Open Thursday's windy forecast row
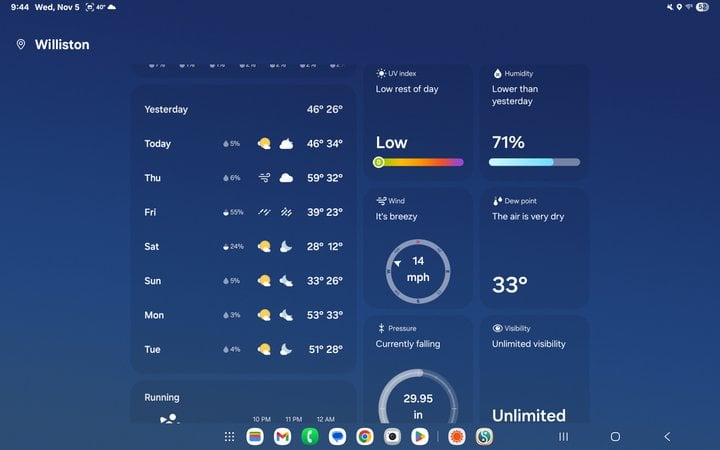The width and height of the screenshot is (720, 450). coord(243,178)
